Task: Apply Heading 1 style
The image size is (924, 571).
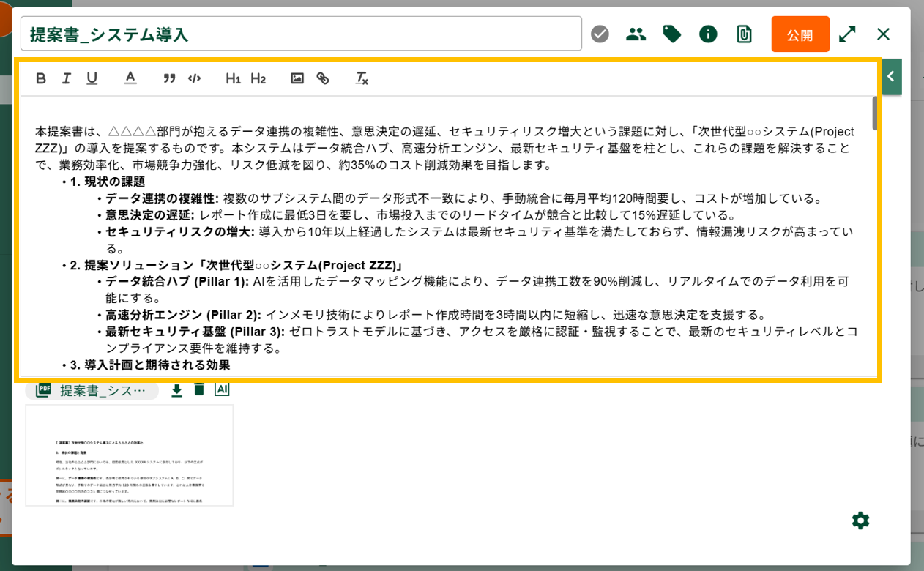Action: click(233, 78)
